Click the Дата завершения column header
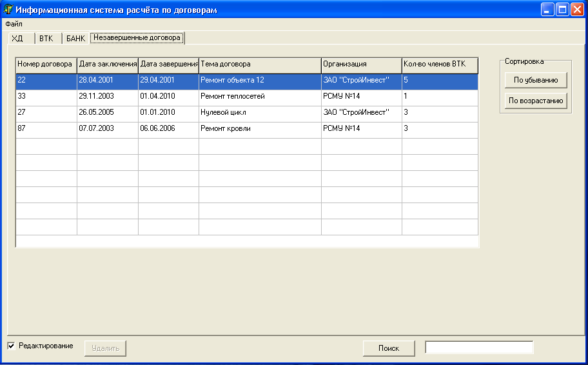This screenshot has width=588, height=365. coord(169,65)
